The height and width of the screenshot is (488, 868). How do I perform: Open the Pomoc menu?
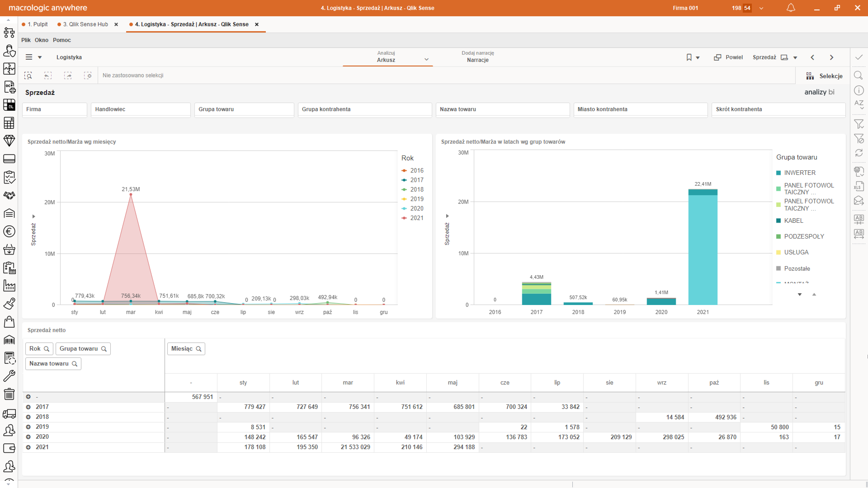pyautogui.click(x=62, y=40)
